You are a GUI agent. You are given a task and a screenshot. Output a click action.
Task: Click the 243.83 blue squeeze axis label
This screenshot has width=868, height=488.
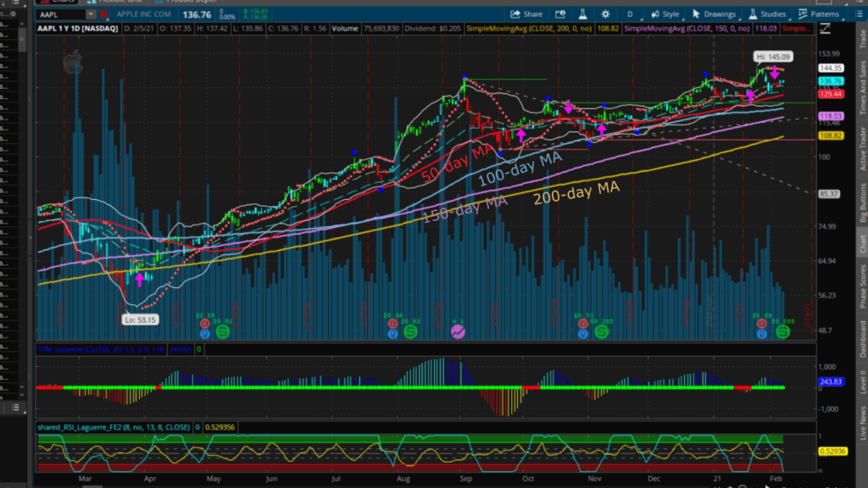(831, 382)
